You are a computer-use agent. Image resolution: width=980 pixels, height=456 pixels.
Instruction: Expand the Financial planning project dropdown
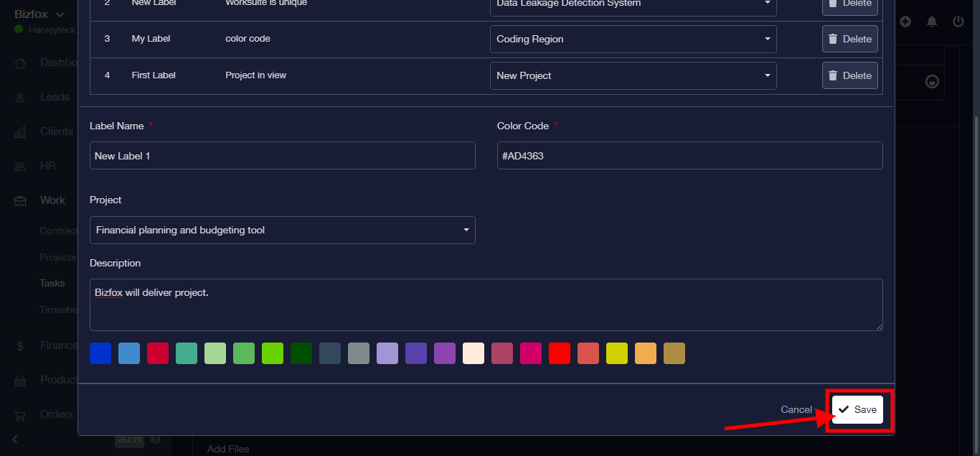point(282,230)
